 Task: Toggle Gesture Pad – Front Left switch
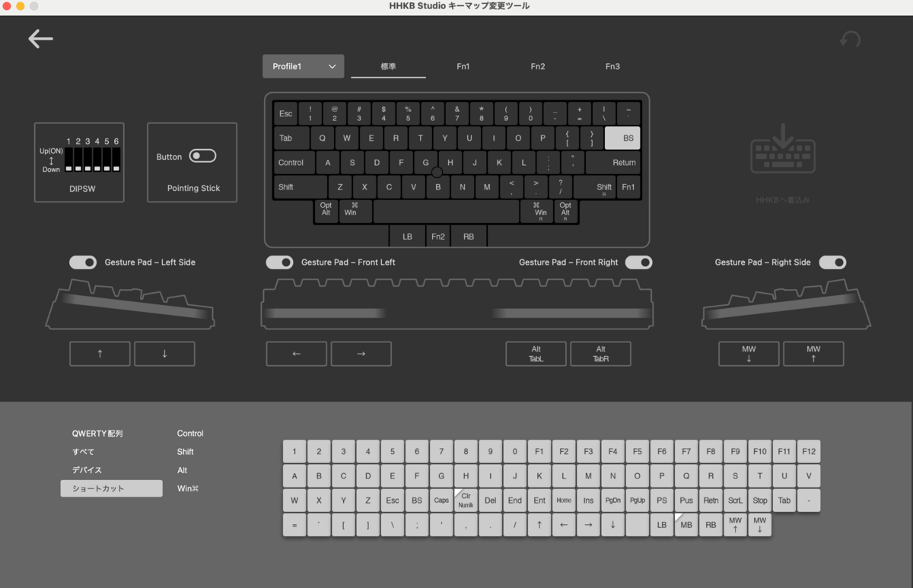coord(279,262)
